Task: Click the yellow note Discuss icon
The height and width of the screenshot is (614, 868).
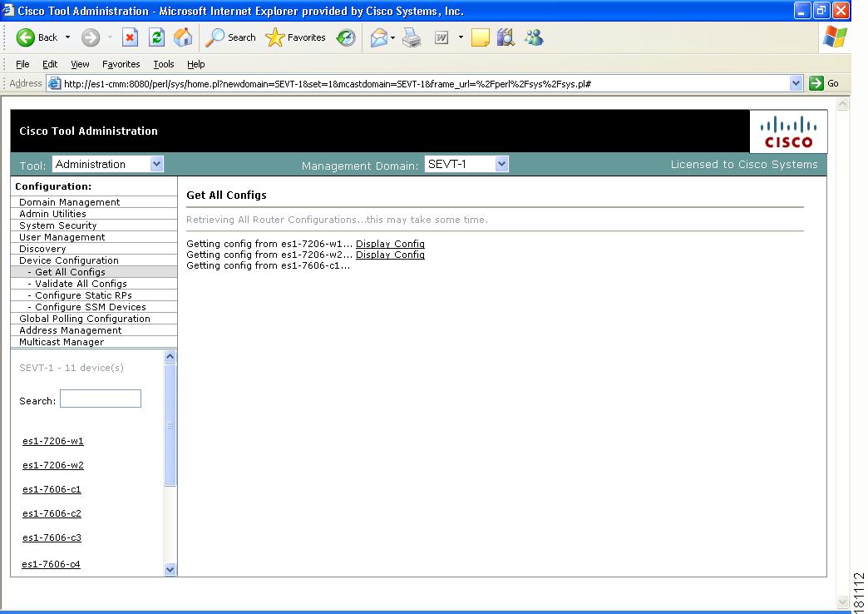Action: (x=480, y=37)
